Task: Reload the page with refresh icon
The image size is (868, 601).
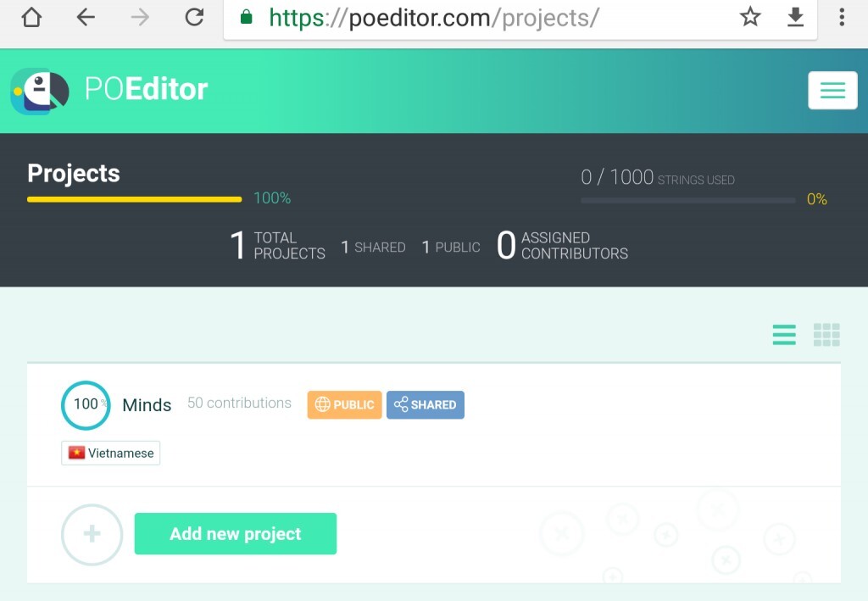Action: [194, 18]
